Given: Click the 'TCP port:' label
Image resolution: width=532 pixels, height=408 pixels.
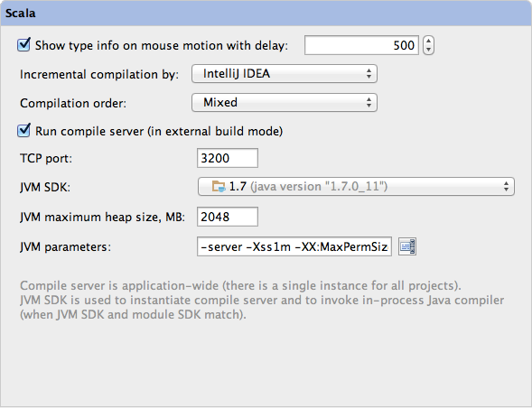Looking at the screenshot, I should (46, 158).
